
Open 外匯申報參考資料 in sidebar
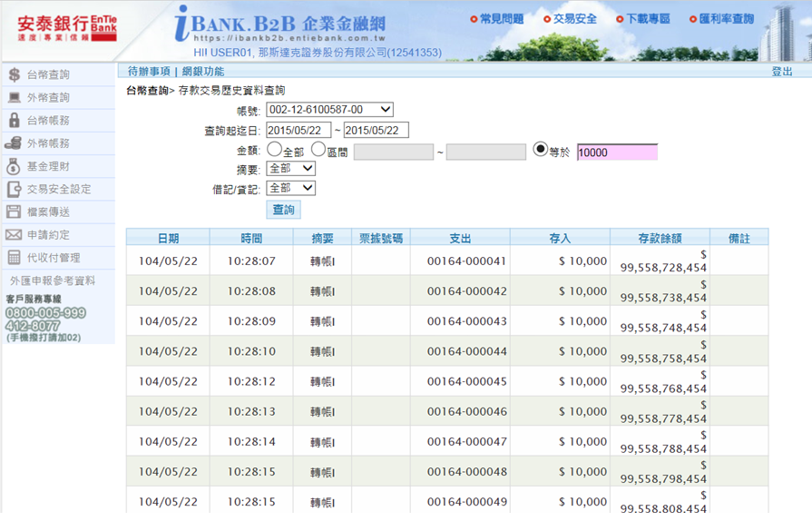coord(53,280)
